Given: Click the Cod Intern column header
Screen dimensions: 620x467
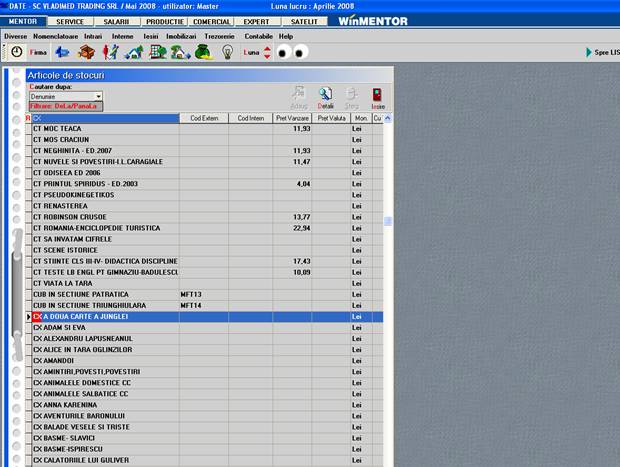Looking at the screenshot, I should point(251,118).
